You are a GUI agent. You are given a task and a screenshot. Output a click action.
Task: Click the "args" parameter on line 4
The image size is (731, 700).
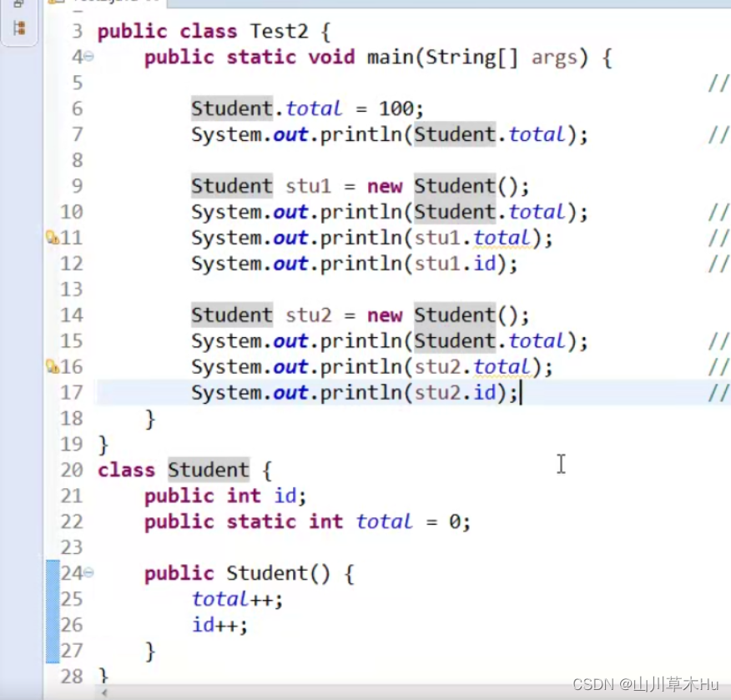click(554, 58)
